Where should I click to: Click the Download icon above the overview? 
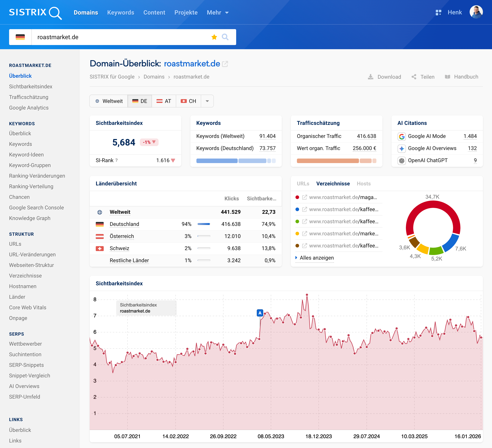click(x=371, y=77)
